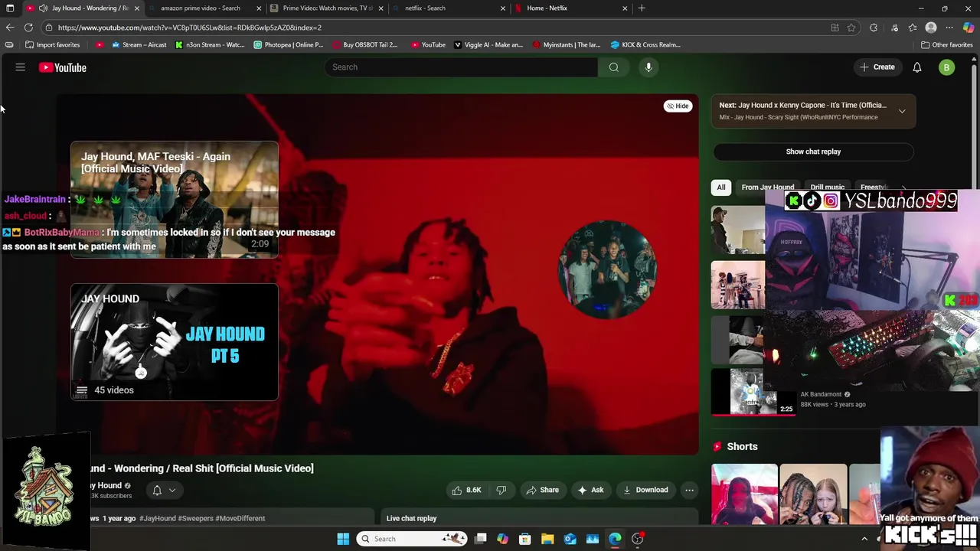Open the KICK & Cross Realm bookmark
The height and width of the screenshot is (551, 980).
[645, 44]
